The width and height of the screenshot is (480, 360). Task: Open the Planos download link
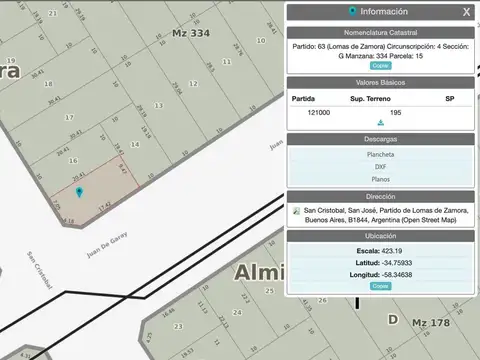[380, 179]
